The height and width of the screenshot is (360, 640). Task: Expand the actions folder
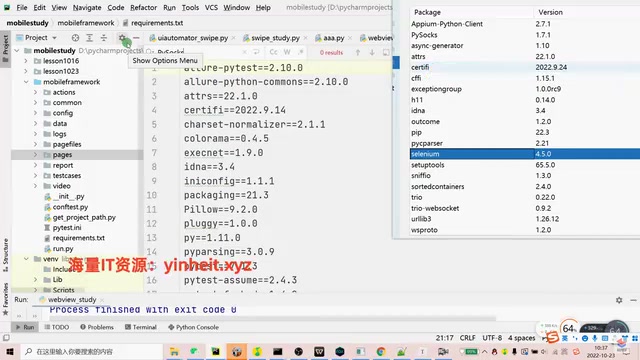[x=35, y=92]
